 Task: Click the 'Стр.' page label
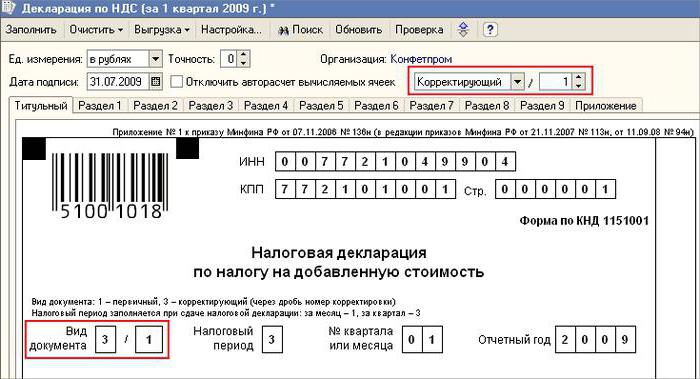click(x=475, y=192)
